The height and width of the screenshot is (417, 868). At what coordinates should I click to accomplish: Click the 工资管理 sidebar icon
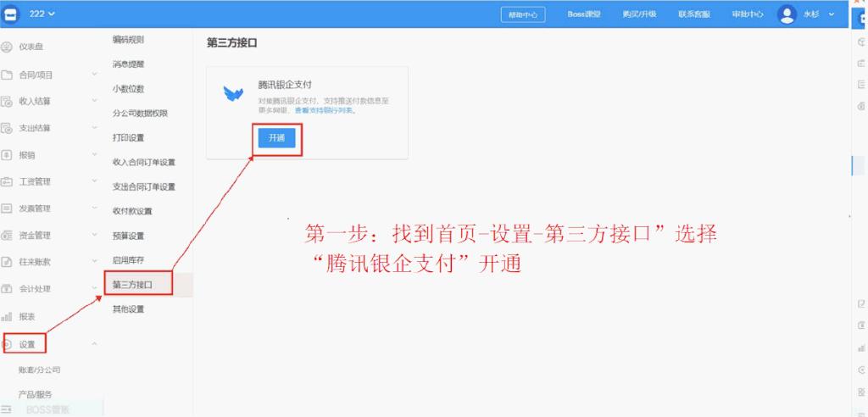click(x=7, y=181)
